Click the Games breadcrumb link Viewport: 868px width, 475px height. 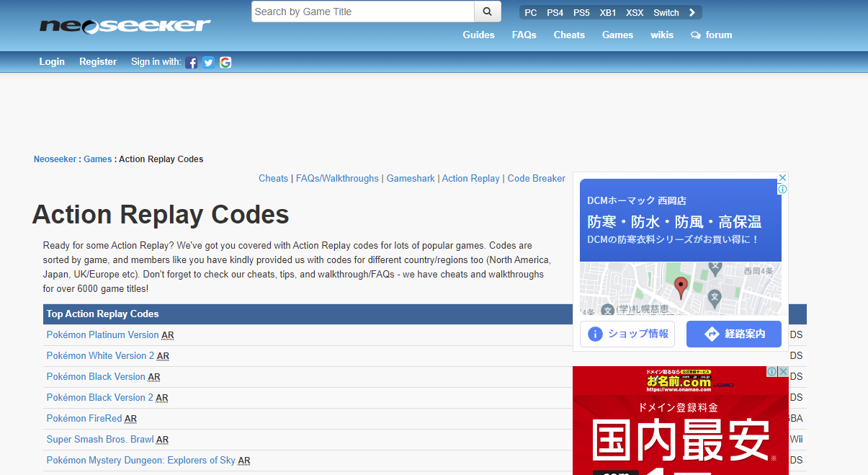97,159
